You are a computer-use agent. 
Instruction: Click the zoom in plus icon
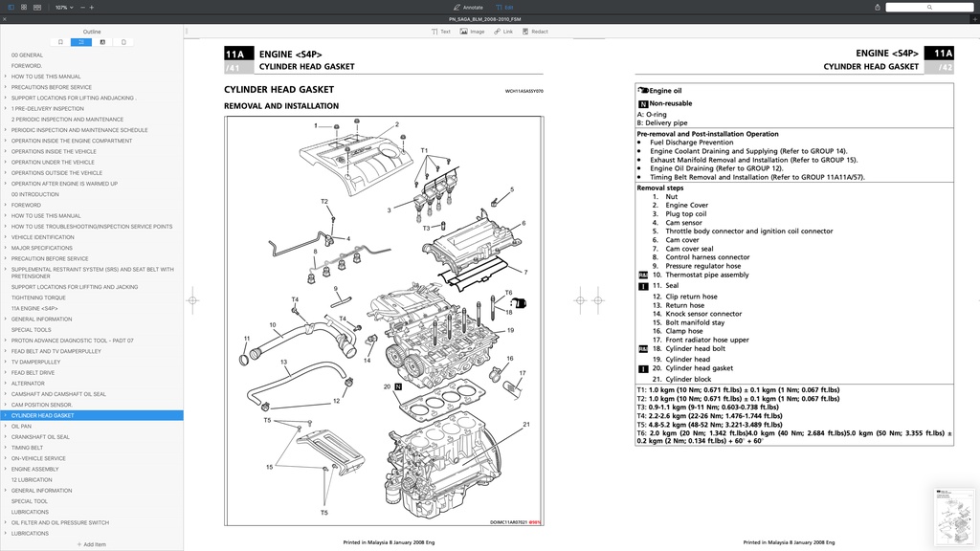pyautogui.click(x=92, y=8)
